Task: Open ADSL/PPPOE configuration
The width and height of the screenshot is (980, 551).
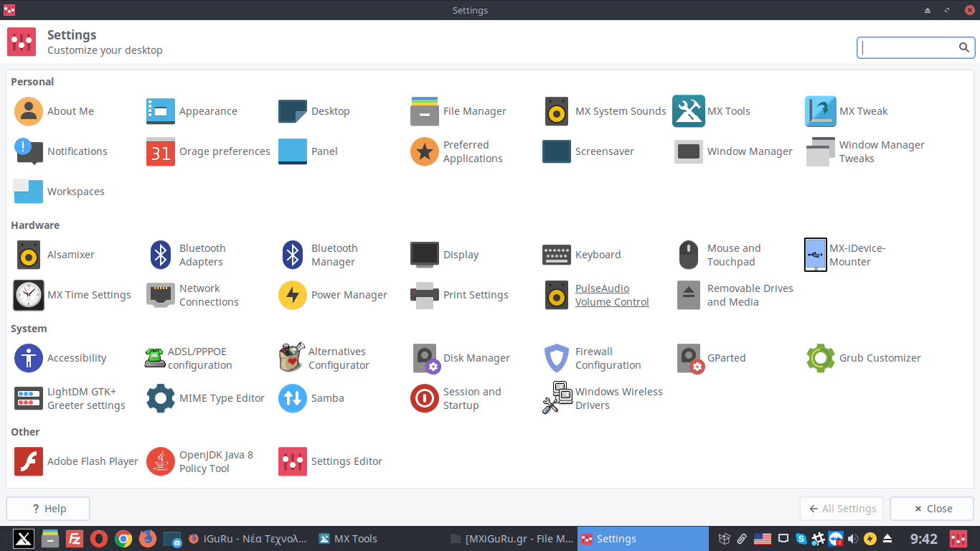Action: coord(189,358)
